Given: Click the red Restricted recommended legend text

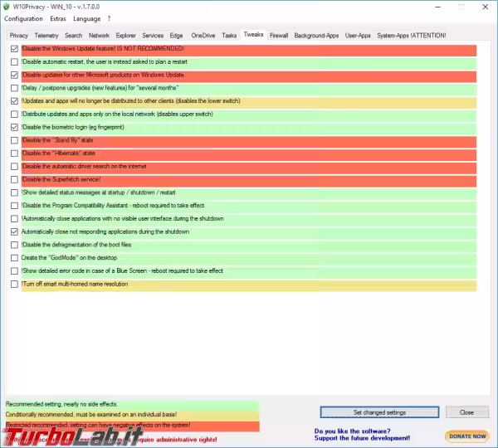Looking at the screenshot, I should pyautogui.click(x=98, y=425).
